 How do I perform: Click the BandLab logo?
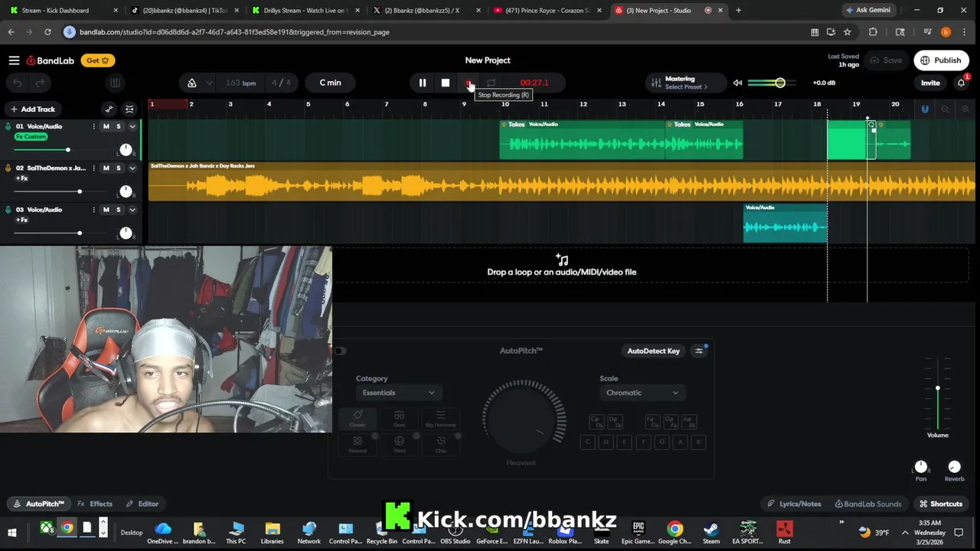pos(51,60)
